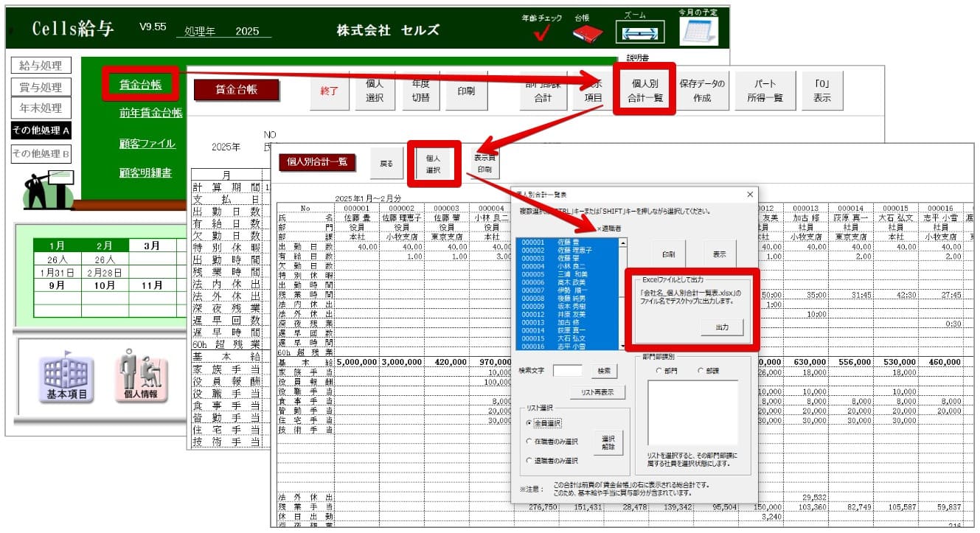Click 個人選択 in the 賃金台帳 toolbar
The image size is (980, 533).
pos(375,91)
